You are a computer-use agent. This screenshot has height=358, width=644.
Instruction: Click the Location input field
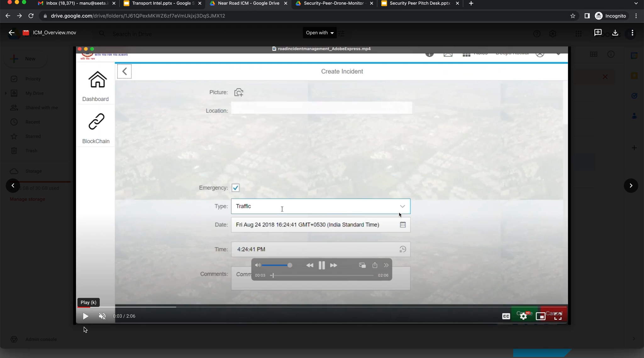coord(321,108)
